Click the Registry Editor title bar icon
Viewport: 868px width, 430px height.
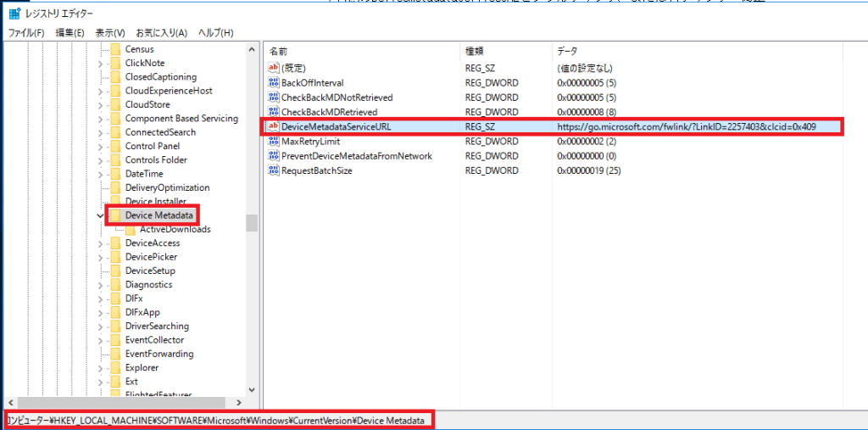[15, 14]
